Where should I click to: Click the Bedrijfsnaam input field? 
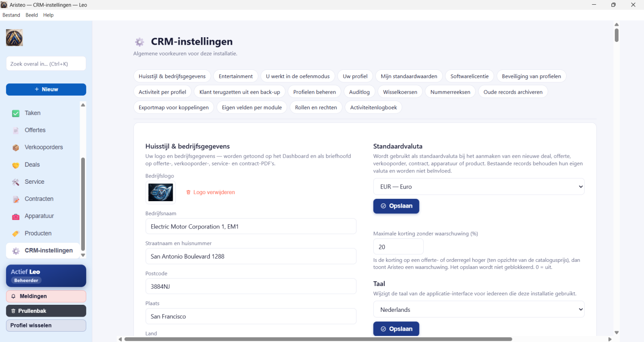(x=251, y=227)
